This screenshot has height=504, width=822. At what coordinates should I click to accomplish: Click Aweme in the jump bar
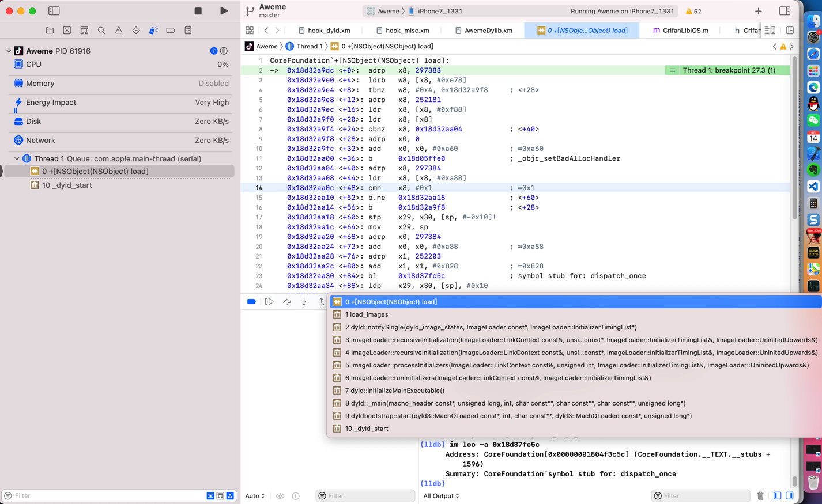(261, 46)
